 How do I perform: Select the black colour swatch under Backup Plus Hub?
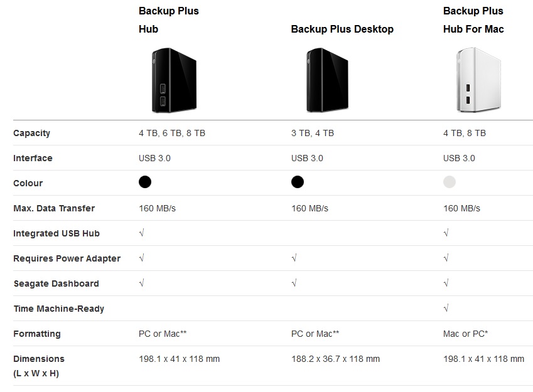click(x=145, y=182)
